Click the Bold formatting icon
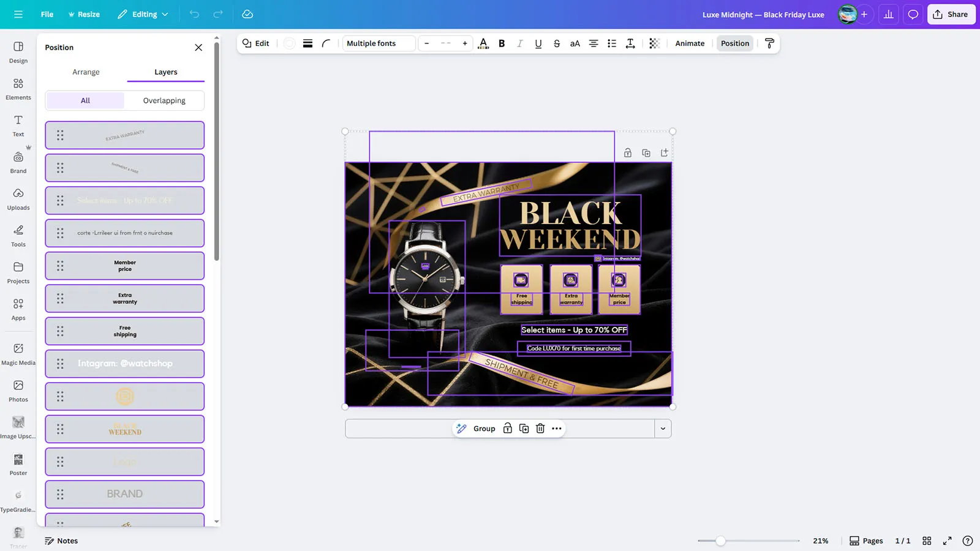Image resolution: width=980 pixels, height=551 pixels. pyautogui.click(x=502, y=43)
